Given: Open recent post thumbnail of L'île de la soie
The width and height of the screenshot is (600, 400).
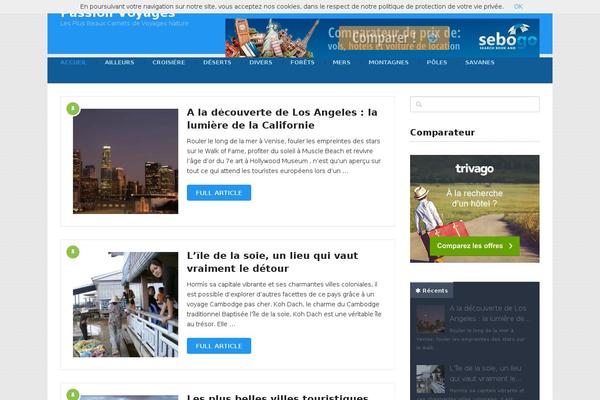Looking at the screenshot, I should 430,379.
